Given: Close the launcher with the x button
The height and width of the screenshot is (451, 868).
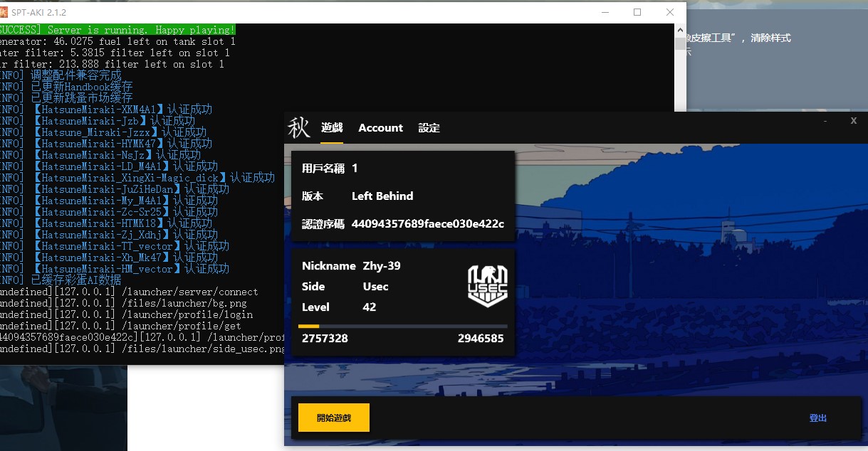Looking at the screenshot, I should [x=854, y=121].
